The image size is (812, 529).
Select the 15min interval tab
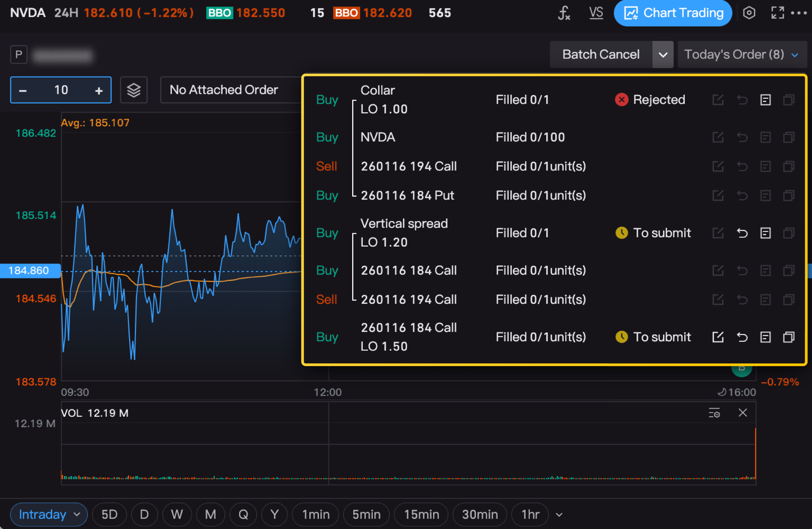(x=421, y=514)
